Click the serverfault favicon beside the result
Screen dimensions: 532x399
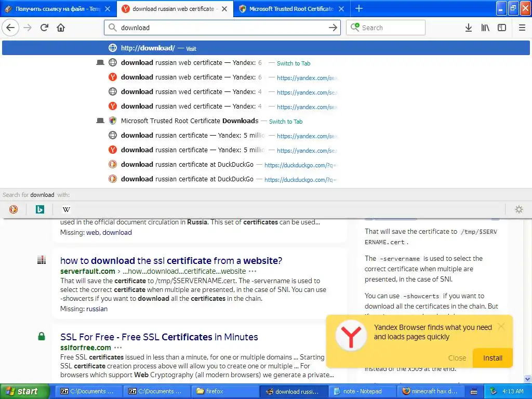coord(42,260)
